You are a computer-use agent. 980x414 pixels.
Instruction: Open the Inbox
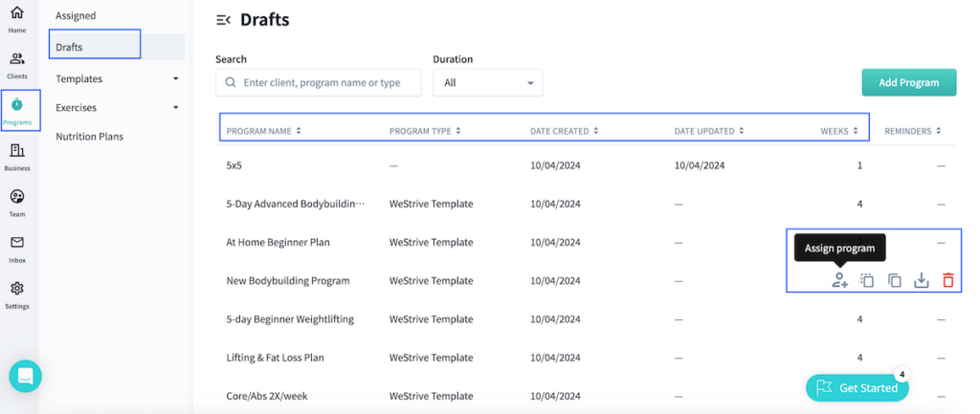tap(17, 249)
